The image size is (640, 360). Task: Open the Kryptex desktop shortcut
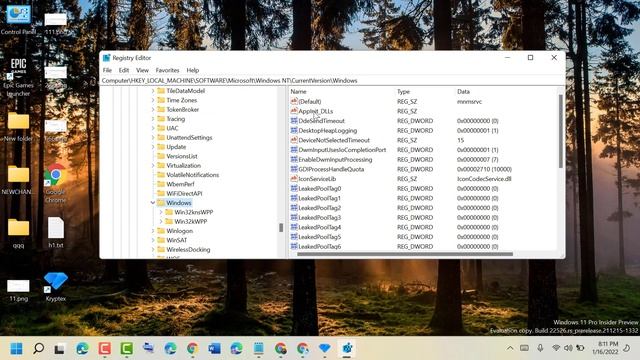tap(56, 287)
